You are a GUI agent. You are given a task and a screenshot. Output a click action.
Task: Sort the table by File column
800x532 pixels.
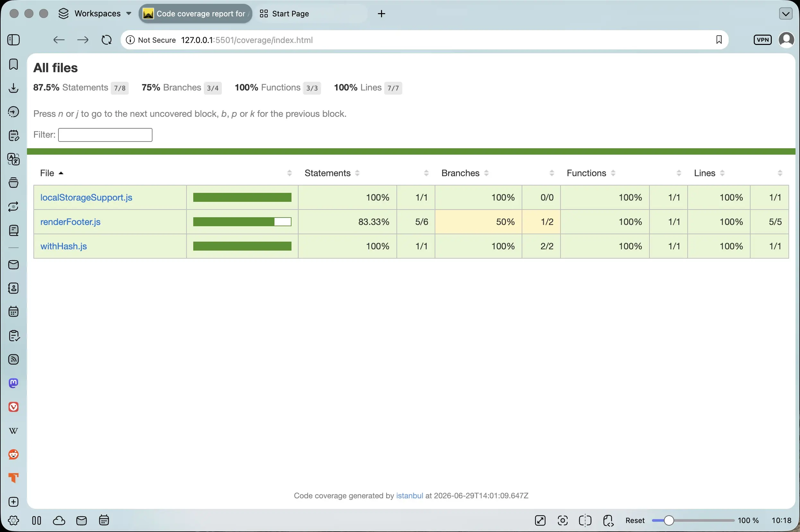tap(52, 173)
